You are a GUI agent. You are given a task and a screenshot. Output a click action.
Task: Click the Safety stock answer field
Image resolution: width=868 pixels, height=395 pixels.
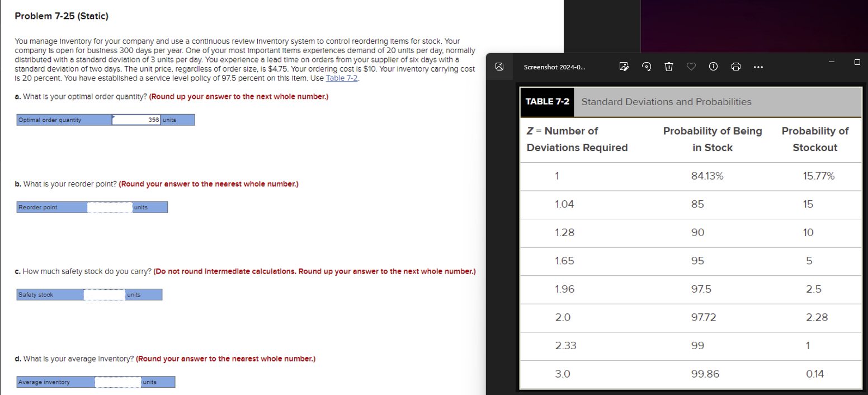click(103, 294)
